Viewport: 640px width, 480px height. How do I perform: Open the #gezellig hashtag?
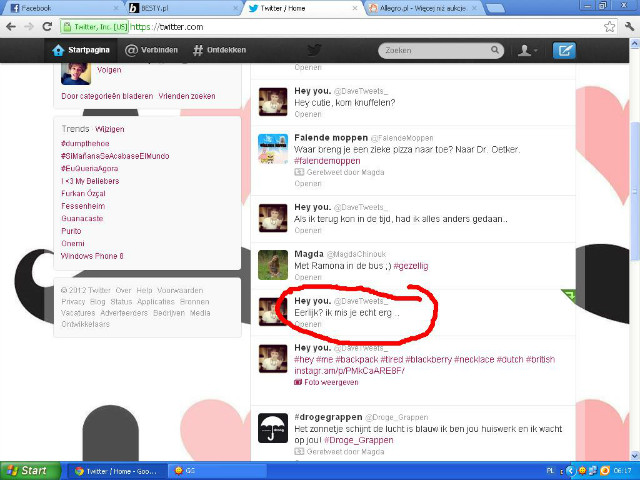[411, 266]
